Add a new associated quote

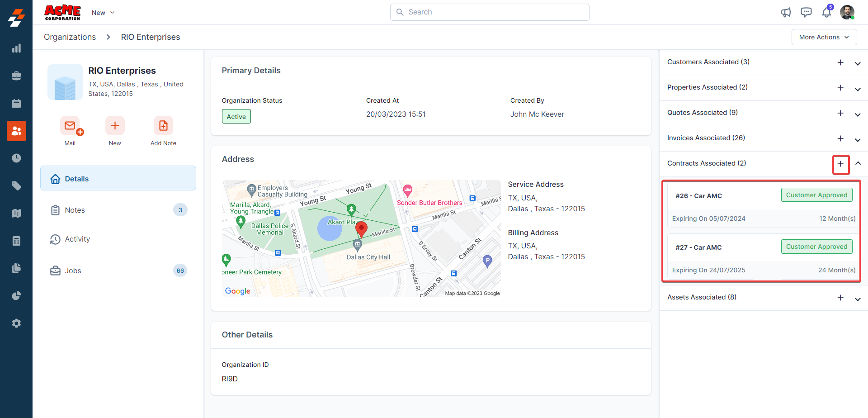840,113
